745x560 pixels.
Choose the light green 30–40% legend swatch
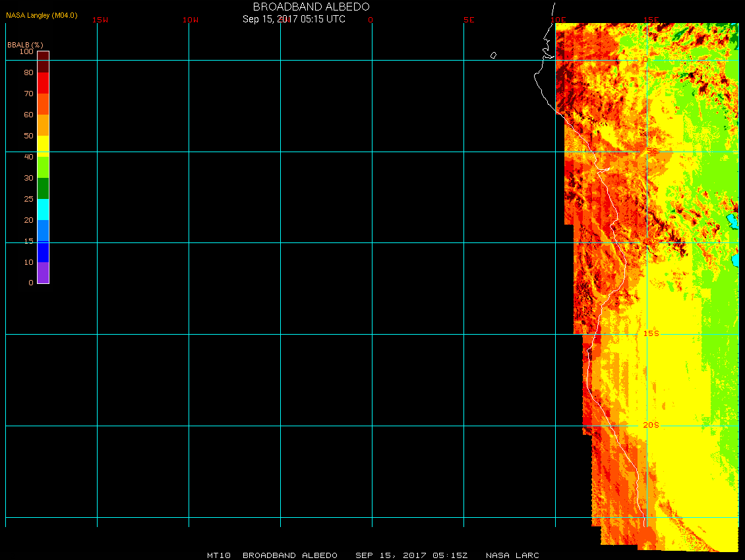[43, 167]
